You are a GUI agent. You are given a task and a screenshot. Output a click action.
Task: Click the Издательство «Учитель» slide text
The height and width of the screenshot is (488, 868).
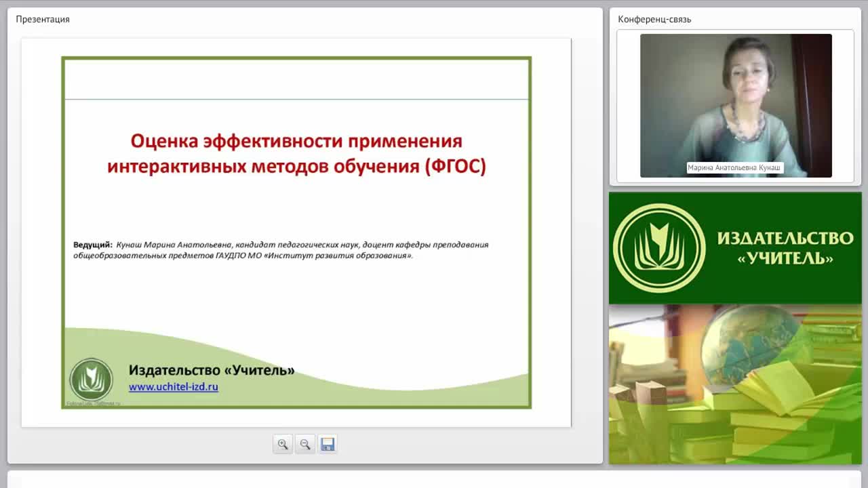[212, 370]
